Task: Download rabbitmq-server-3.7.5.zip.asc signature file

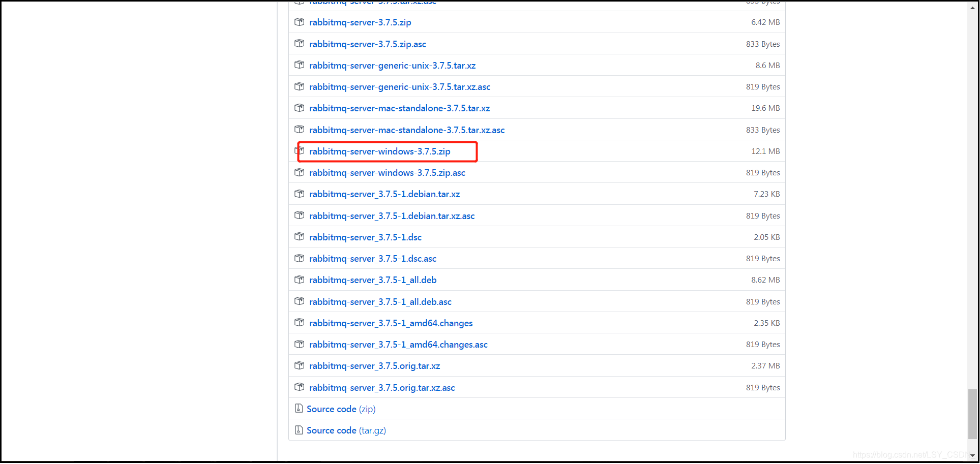Action: [x=368, y=44]
